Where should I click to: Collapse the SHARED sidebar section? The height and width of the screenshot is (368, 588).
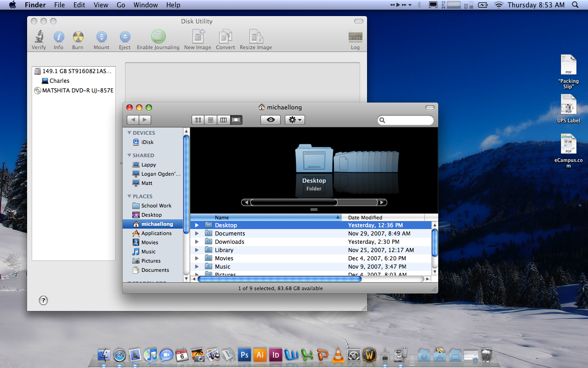click(130, 155)
